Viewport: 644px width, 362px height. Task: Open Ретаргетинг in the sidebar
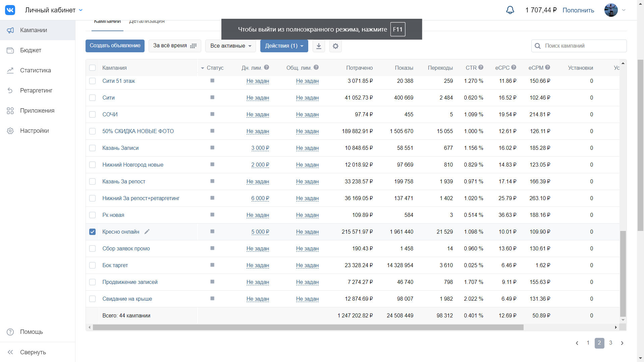pyautogui.click(x=36, y=90)
